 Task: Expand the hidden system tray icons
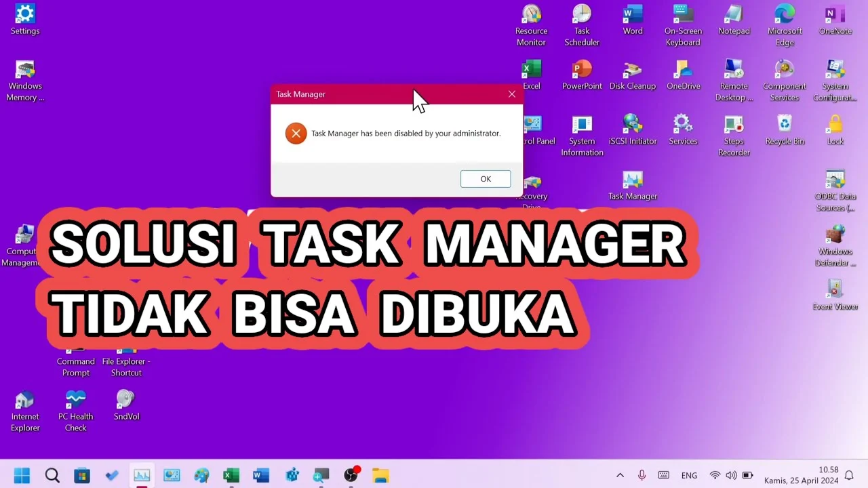tap(620, 475)
